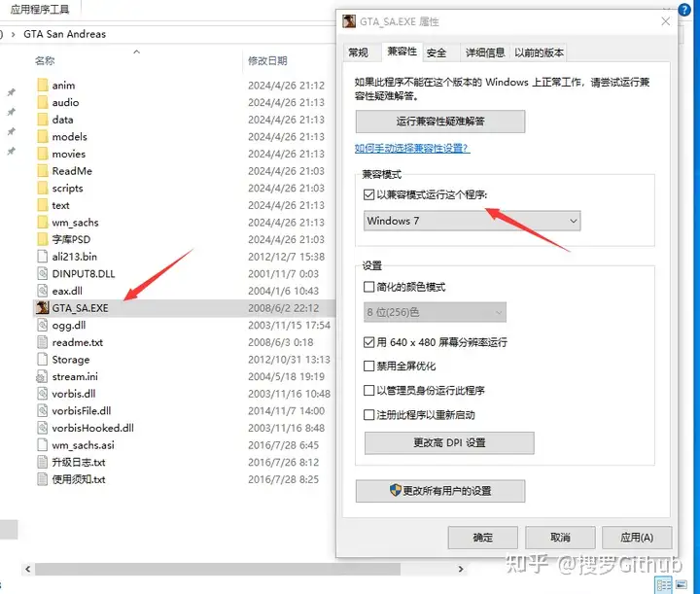Image resolution: width=700 pixels, height=594 pixels.
Task: Click the scripts folder icon
Action: (43, 188)
